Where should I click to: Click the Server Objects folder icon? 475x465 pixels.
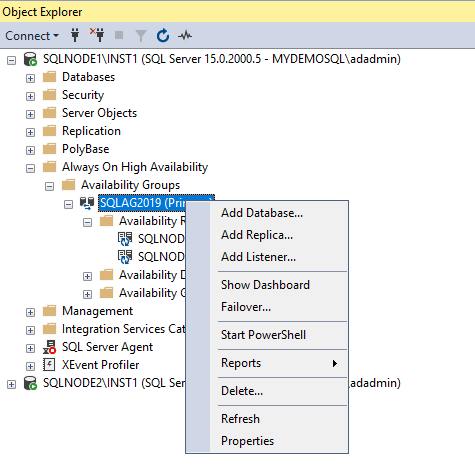pos(50,113)
